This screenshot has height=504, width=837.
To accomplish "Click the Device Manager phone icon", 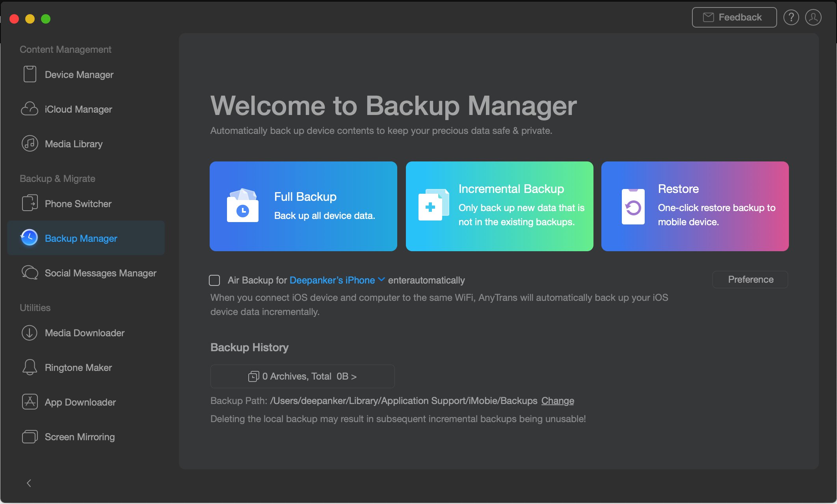I will point(30,74).
